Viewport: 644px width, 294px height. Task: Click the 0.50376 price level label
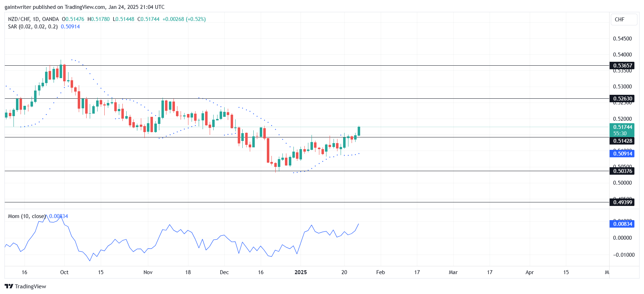click(x=622, y=171)
